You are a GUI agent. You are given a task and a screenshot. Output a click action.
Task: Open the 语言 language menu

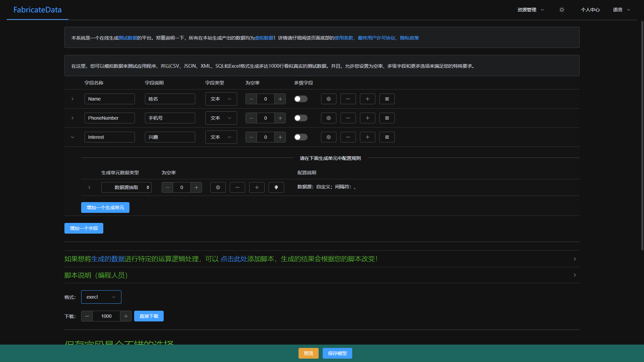click(x=621, y=10)
